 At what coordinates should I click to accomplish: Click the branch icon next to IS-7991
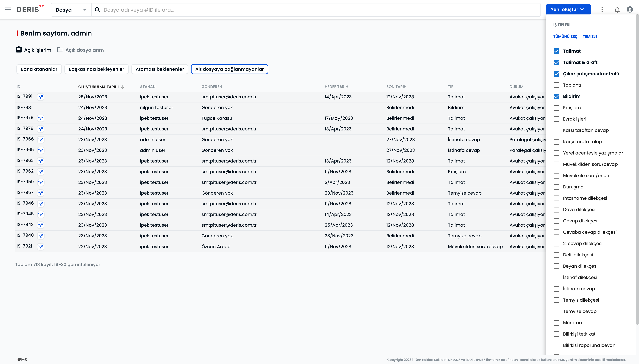[41, 97]
